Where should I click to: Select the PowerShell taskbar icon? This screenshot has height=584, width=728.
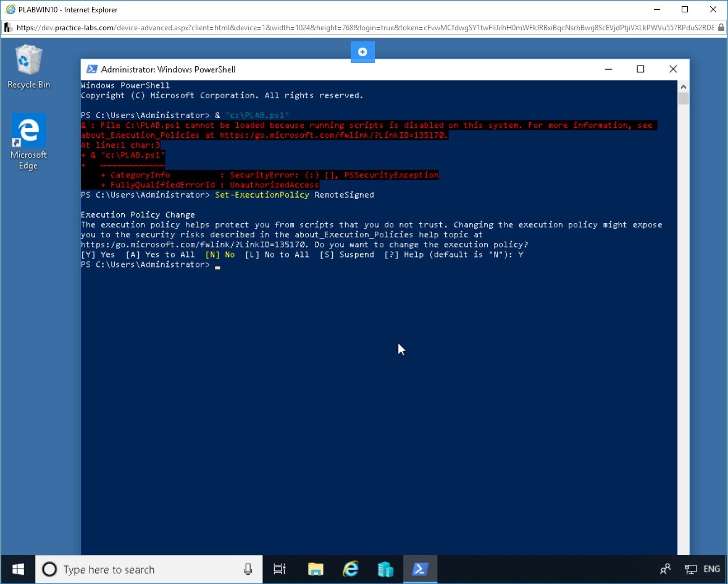[x=420, y=569]
